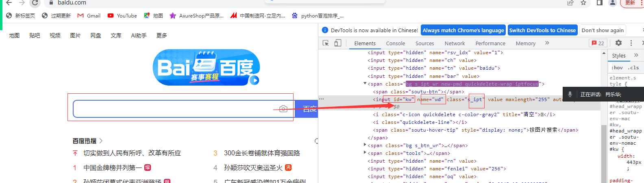Share this page via address bar share icon
Image resolution: width=644 pixels, height=183 pixels.
(570, 3)
